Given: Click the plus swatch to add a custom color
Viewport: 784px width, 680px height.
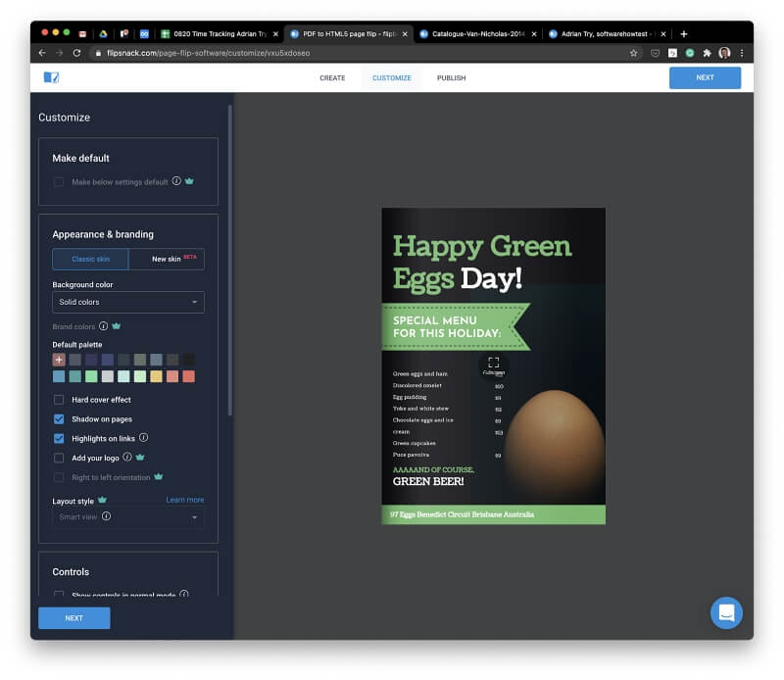Looking at the screenshot, I should pyautogui.click(x=58, y=360).
